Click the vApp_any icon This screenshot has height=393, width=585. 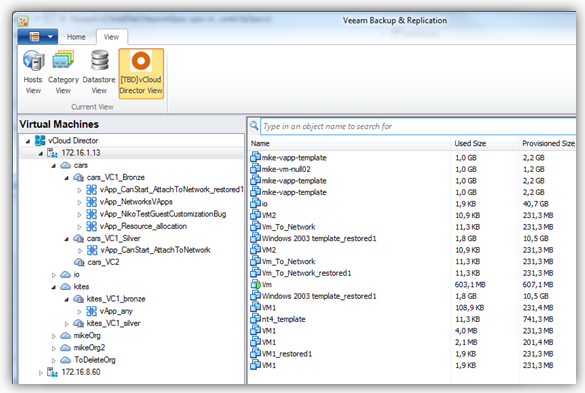pyautogui.click(x=91, y=311)
